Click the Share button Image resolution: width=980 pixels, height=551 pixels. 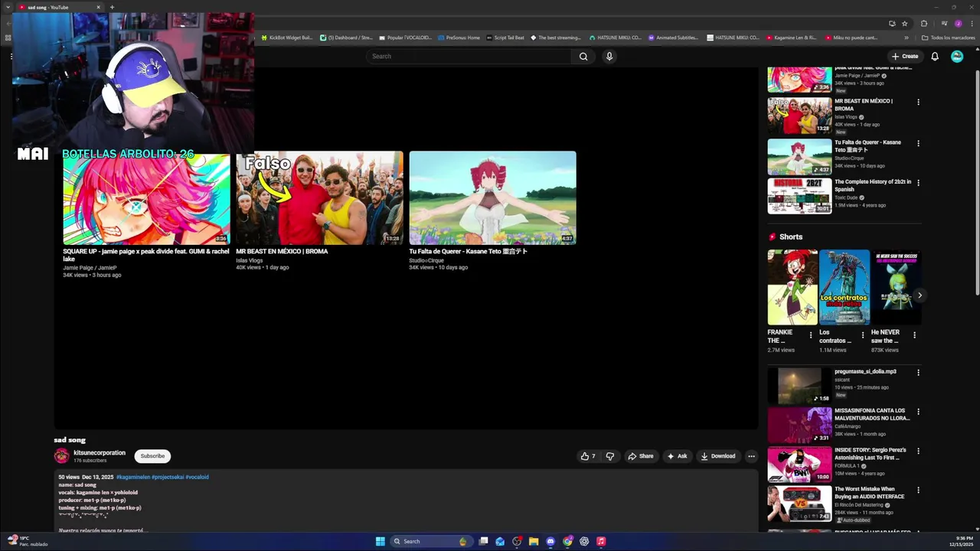[x=640, y=456]
